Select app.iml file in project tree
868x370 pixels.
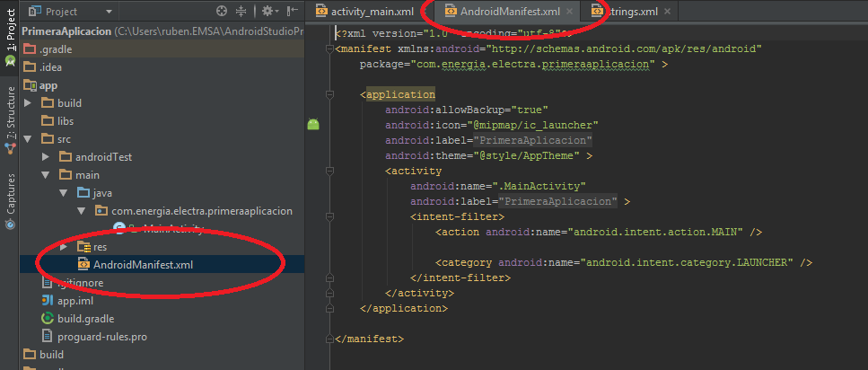75,301
